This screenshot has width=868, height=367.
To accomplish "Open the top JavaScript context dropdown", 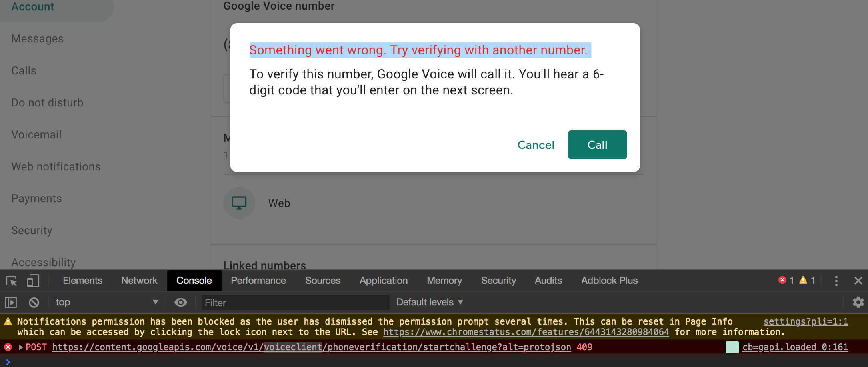I will 106,302.
